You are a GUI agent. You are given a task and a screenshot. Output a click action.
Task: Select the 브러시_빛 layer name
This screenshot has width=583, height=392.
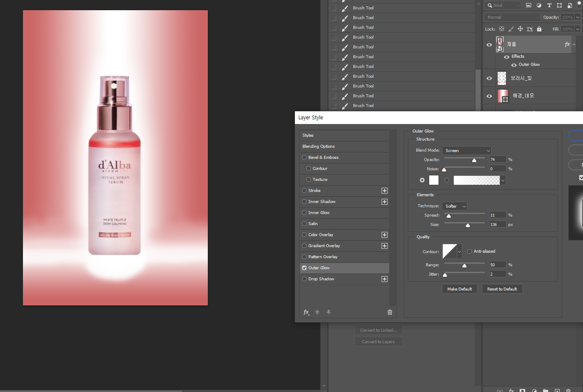pos(521,78)
